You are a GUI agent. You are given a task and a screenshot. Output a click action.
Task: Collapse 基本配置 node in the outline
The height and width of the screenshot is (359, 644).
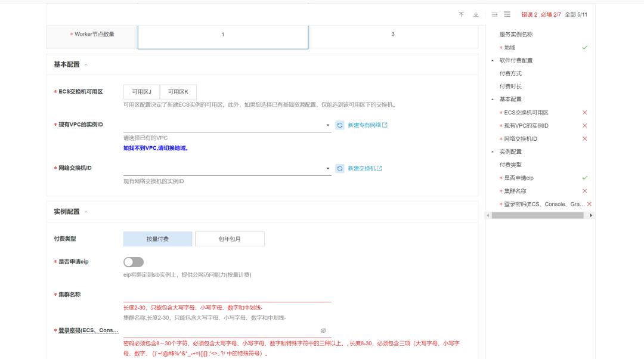click(493, 100)
